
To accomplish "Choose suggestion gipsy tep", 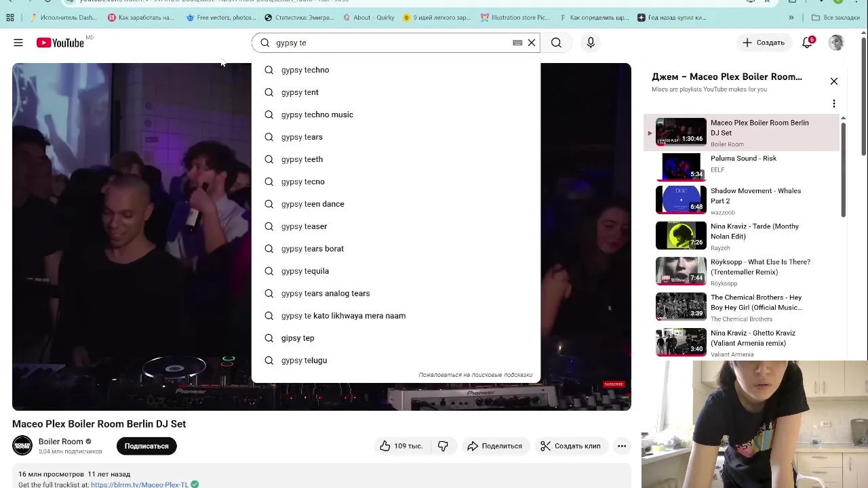I will coord(396,338).
